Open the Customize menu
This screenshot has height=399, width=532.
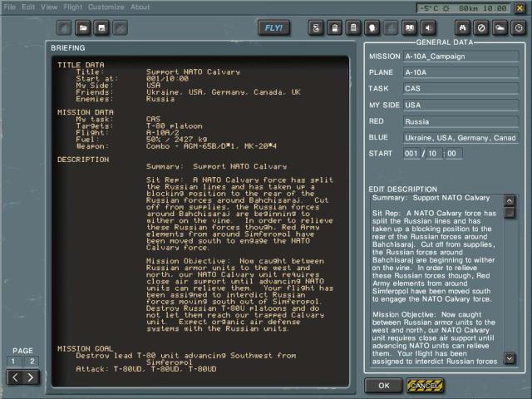pyautogui.click(x=106, y=7)
